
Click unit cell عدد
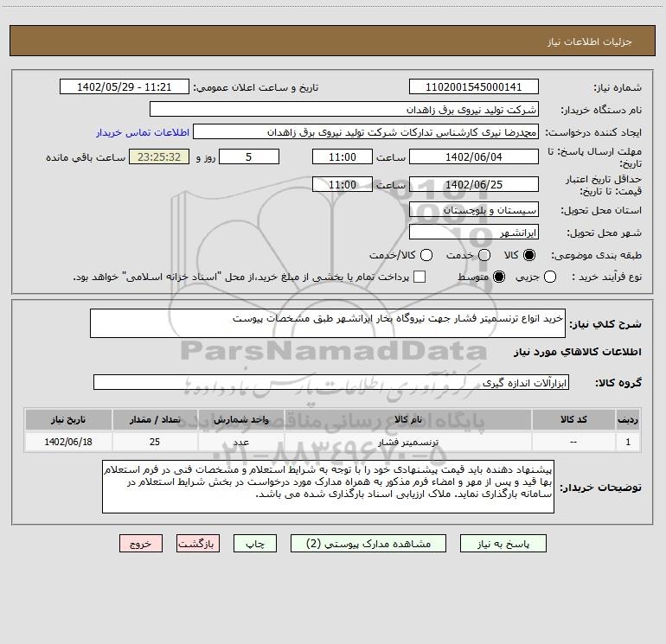click(x=240, y=442)
